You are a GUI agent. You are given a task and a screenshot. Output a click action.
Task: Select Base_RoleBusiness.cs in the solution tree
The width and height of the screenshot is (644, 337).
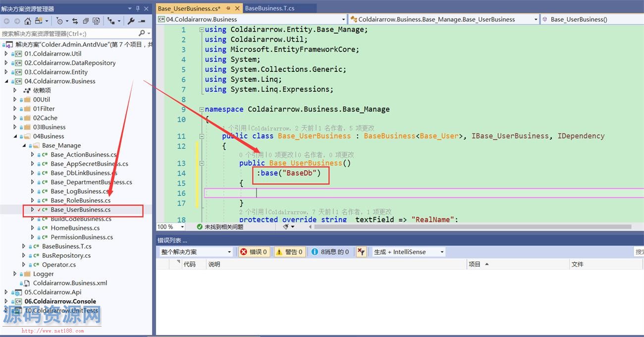coord(80,200)
